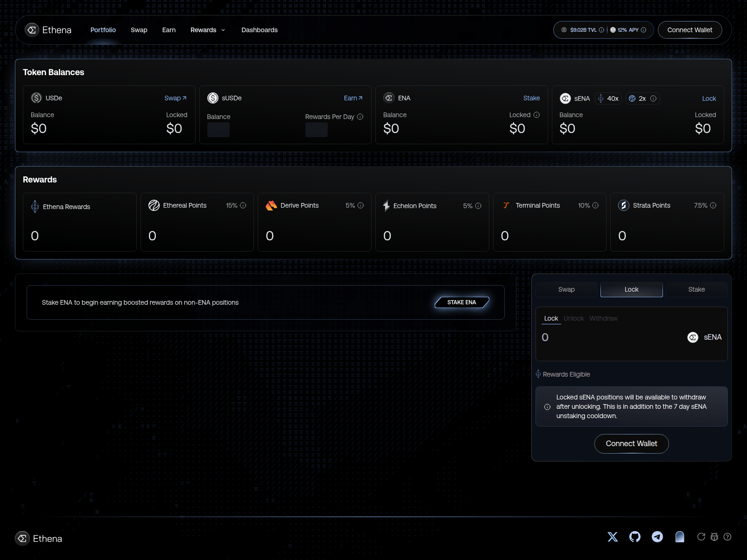Click the Terminal Points info icon

point(595,205)
